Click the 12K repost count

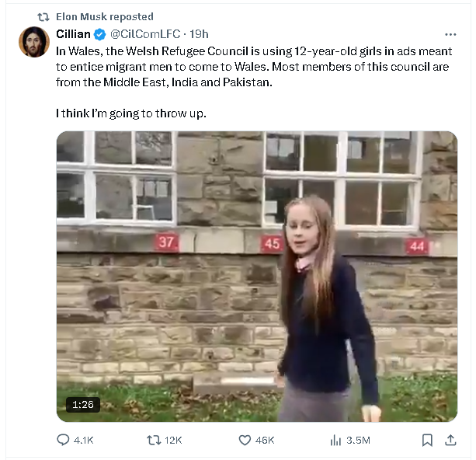tap(173, 441)
